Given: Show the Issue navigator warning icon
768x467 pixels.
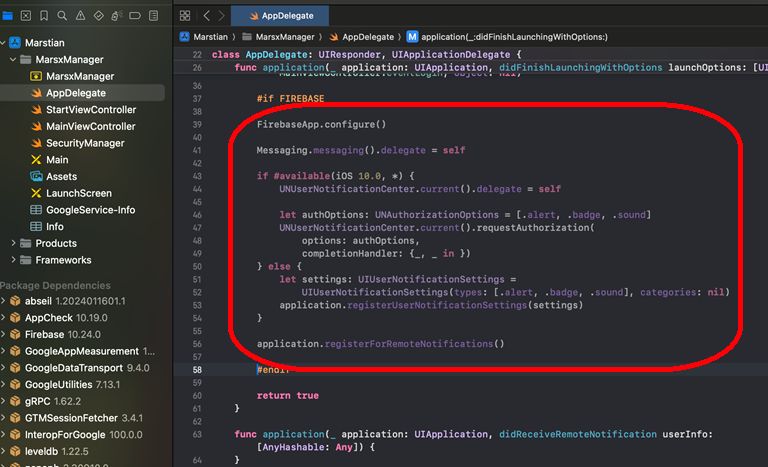Looking at the screenshot, I should [x=80, y=16].
